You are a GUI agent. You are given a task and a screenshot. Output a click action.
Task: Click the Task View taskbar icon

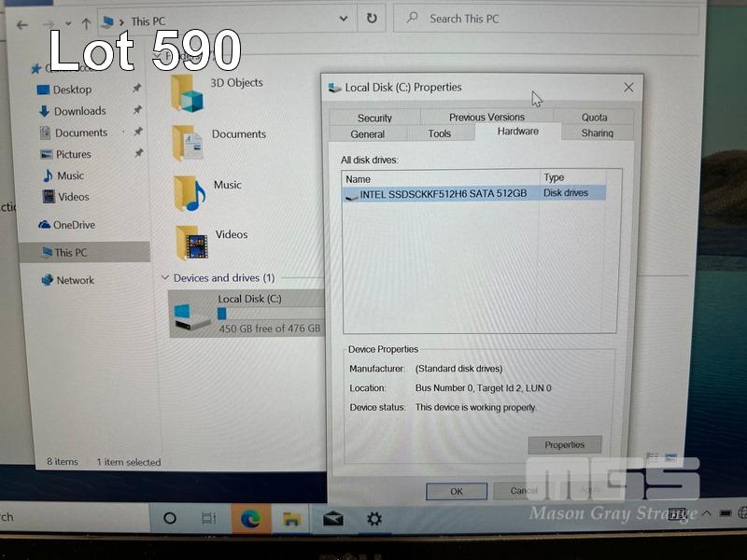pyautogui.click(x=209, y=518)
